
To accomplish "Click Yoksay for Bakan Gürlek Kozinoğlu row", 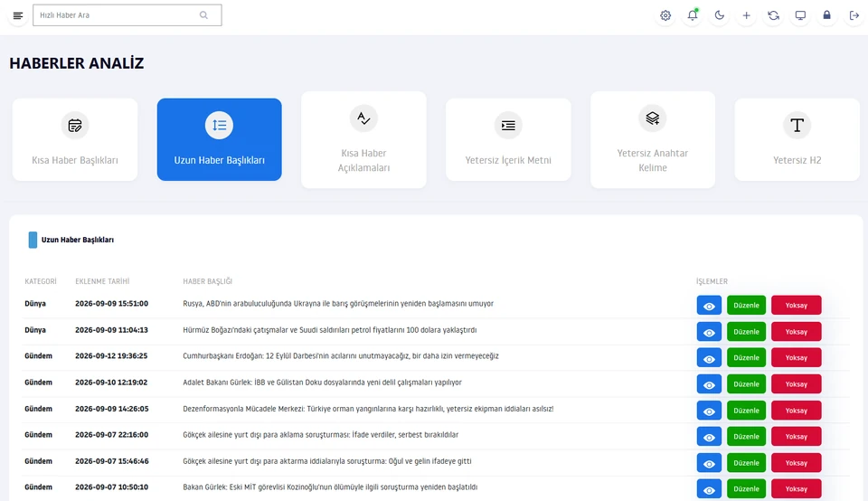I will pos(796,489).
